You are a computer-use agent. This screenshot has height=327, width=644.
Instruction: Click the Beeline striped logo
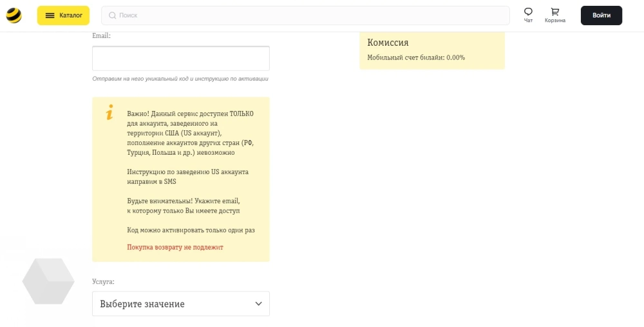[14, 15]
